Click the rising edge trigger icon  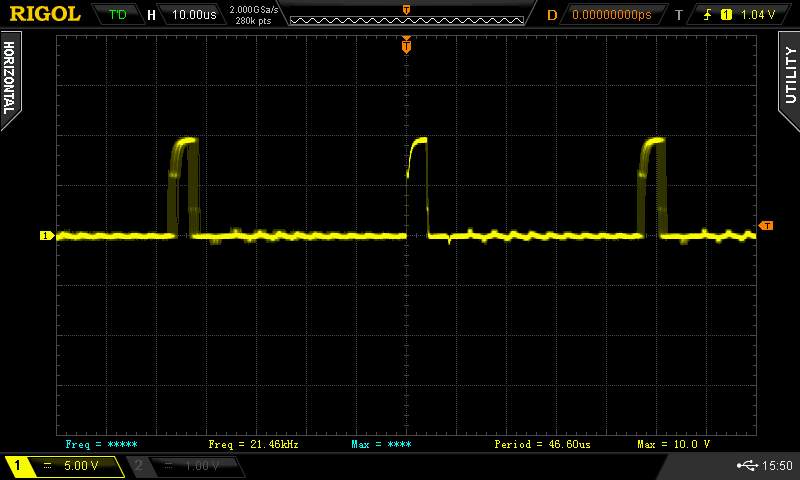[708, 15]
